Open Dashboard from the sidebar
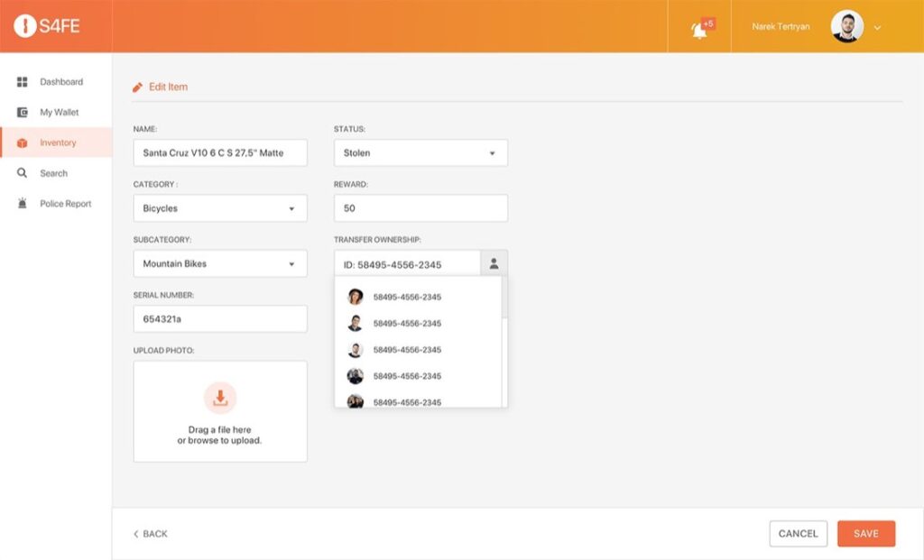The image size is (924, 560). click(x=61, y=82)
